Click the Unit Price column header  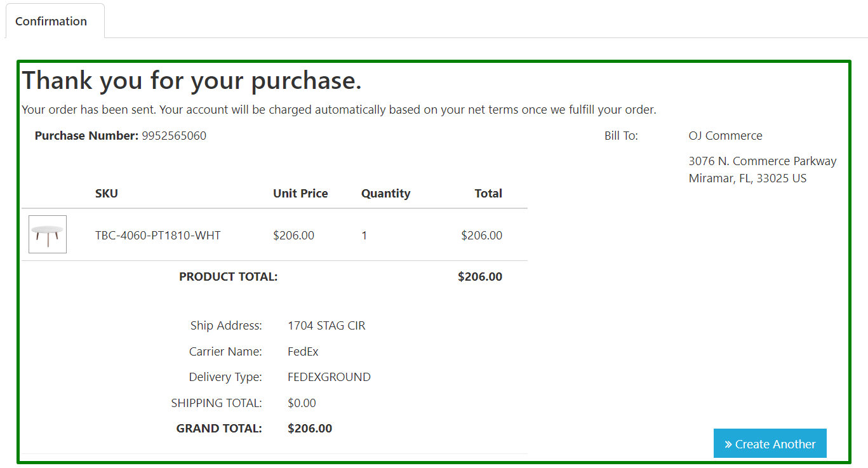pyautogui.click(x=300, y=194)
